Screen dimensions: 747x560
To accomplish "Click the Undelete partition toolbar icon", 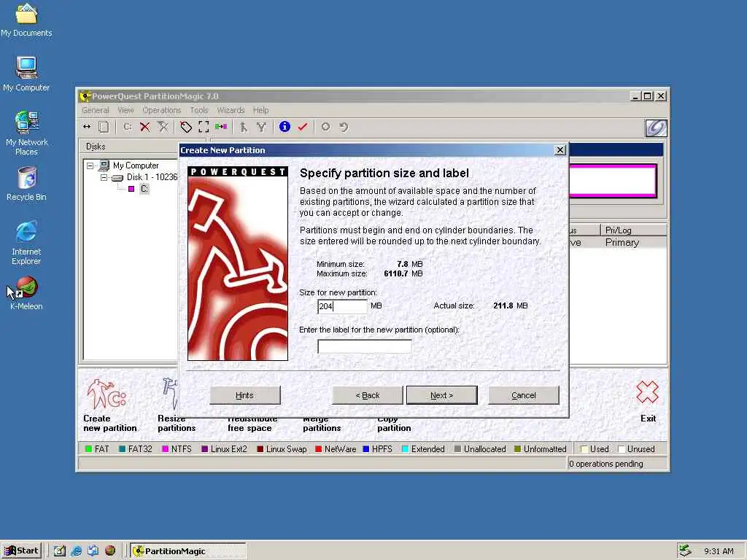I will coord(163,127).
